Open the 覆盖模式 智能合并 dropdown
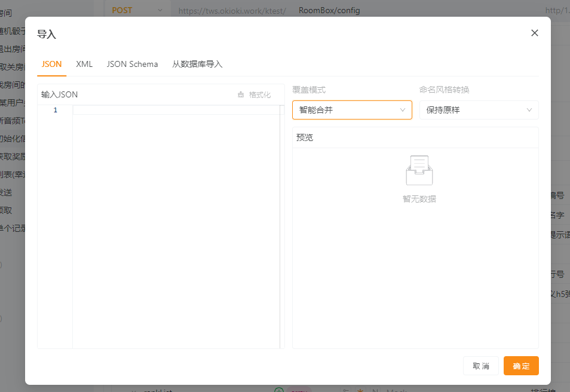The width and height of the screenshot is (570, 392). pos(352,110)
